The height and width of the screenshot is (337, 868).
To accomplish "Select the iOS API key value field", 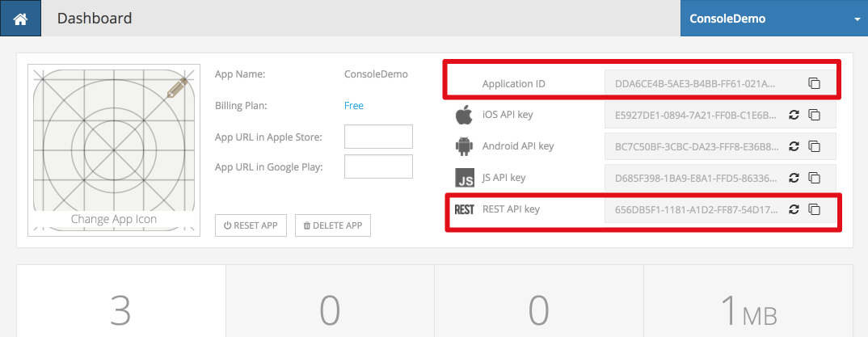I will click(720, 115).
